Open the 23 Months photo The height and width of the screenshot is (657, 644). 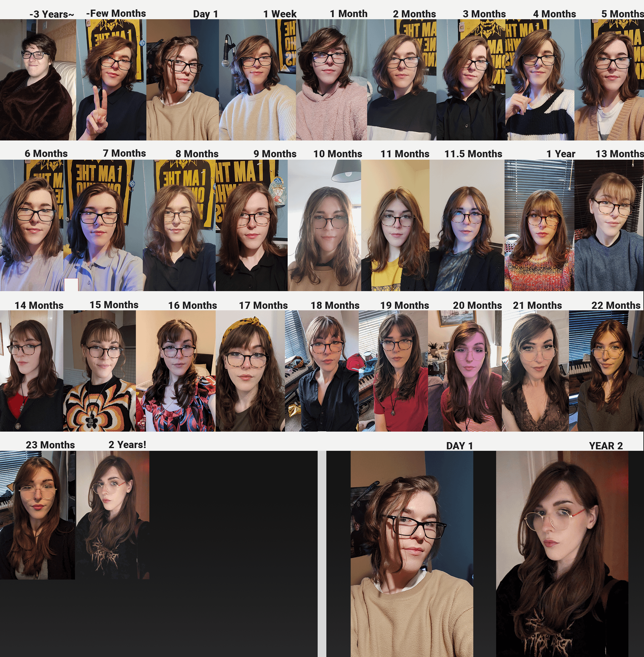click(37, 515)
